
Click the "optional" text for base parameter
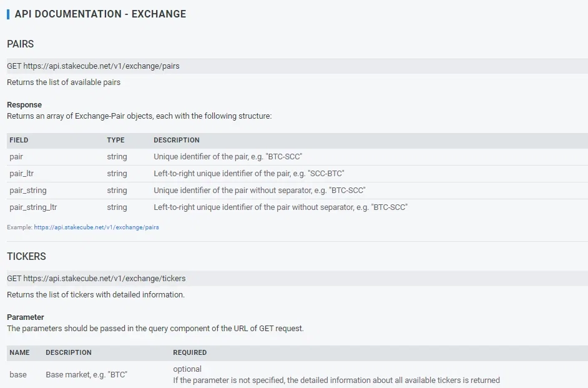[187, 369]
